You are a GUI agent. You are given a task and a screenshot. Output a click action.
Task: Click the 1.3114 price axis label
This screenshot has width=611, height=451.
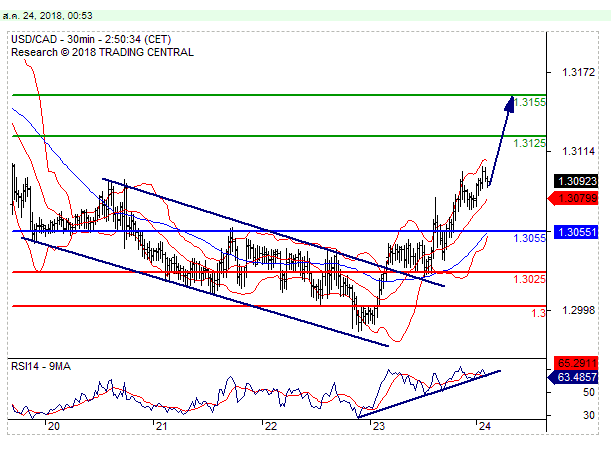click(579, 151)
